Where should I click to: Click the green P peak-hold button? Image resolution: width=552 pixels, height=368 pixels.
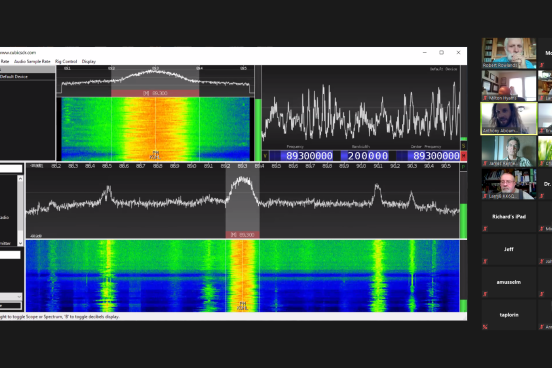[464, 167]
